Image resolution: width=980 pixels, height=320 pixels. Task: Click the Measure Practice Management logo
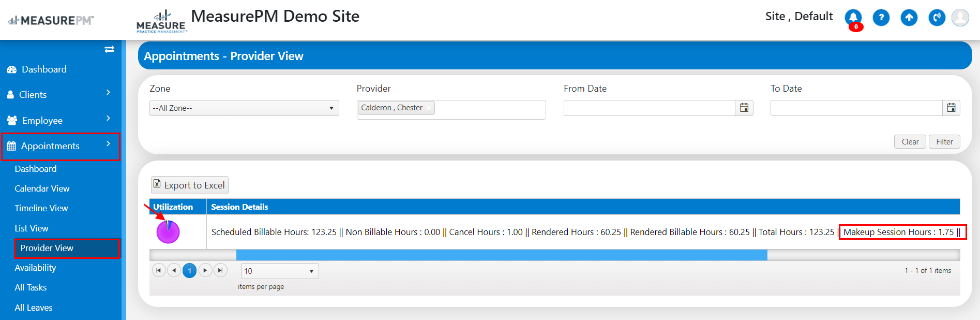pos(161,21)
